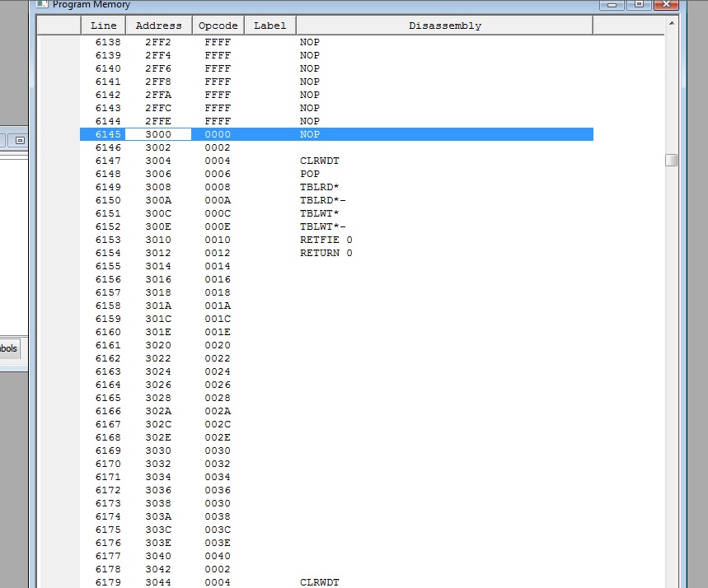The width and height of the screenshot is (708, 588).
Task: Click the address cell 3020 on line 6161
Action: [158, 345]
